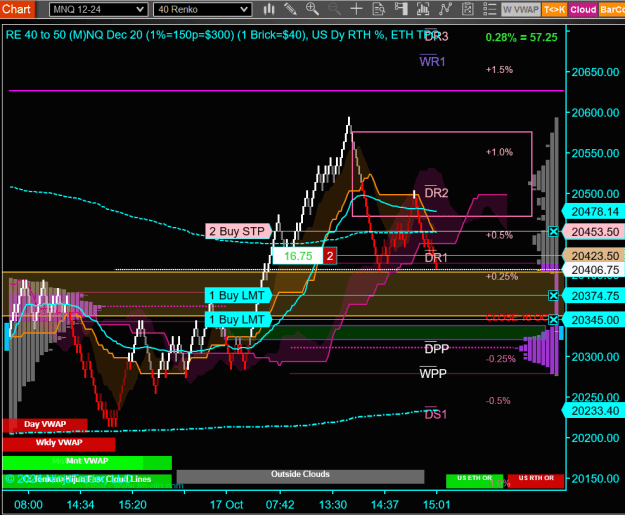Click the DPP pivot label
This screenshot has height=515, width=625.
(437, 348)
